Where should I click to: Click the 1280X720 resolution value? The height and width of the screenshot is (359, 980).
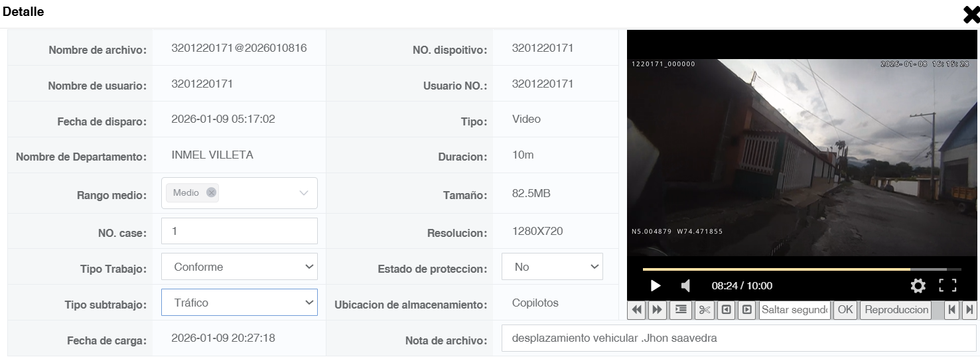tap(537, 232)
